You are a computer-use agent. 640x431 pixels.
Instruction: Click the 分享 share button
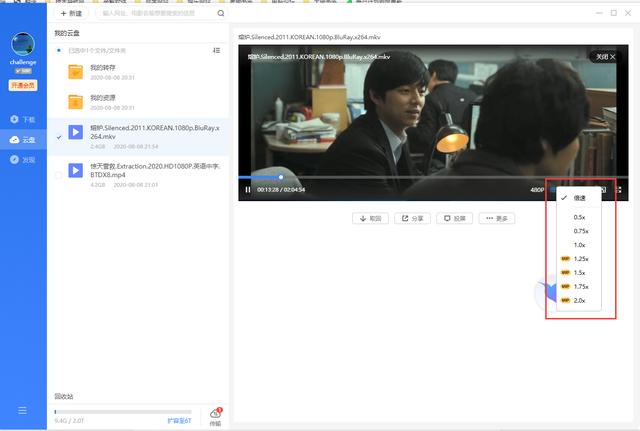click(x=411, y=218)
